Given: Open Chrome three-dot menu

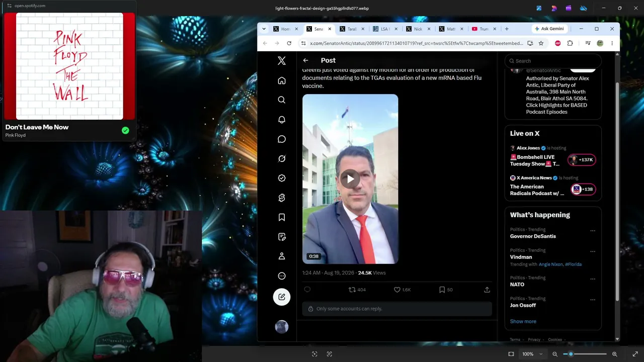Looking at the screenshot, I should [612, 43].
